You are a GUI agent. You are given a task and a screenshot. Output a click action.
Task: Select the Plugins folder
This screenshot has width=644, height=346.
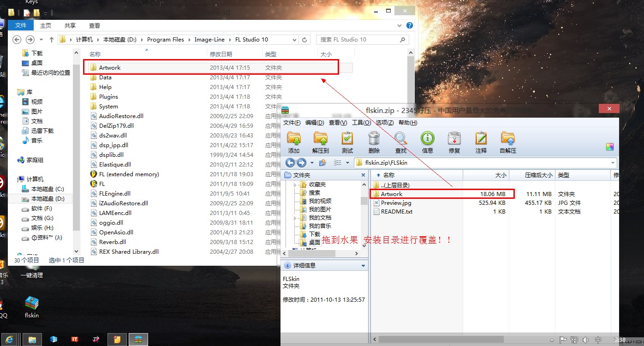click(108, 97)
